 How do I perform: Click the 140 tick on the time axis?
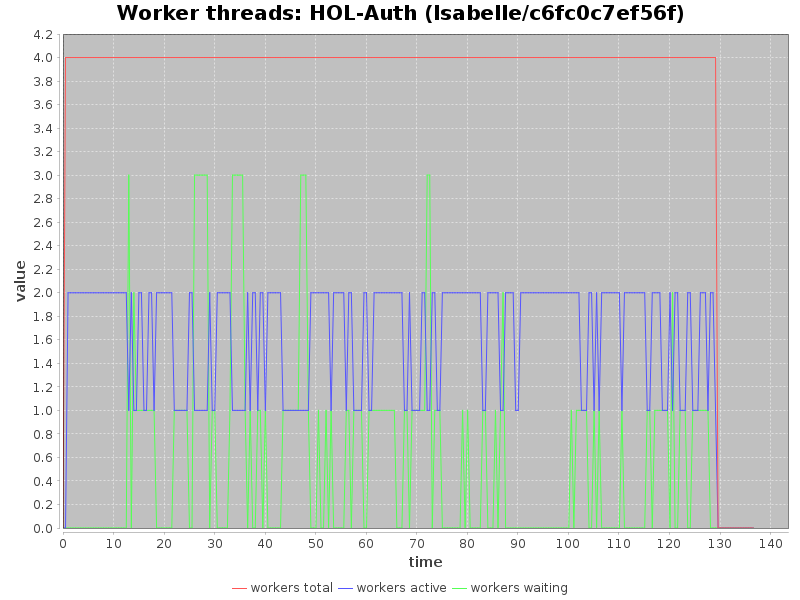coord(771,543)
